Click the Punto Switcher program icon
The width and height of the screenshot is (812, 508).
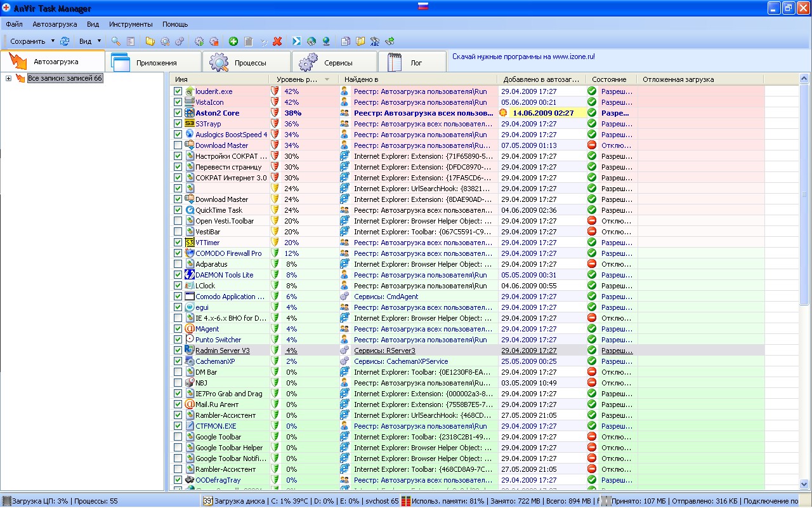click(x=190, y=340)
